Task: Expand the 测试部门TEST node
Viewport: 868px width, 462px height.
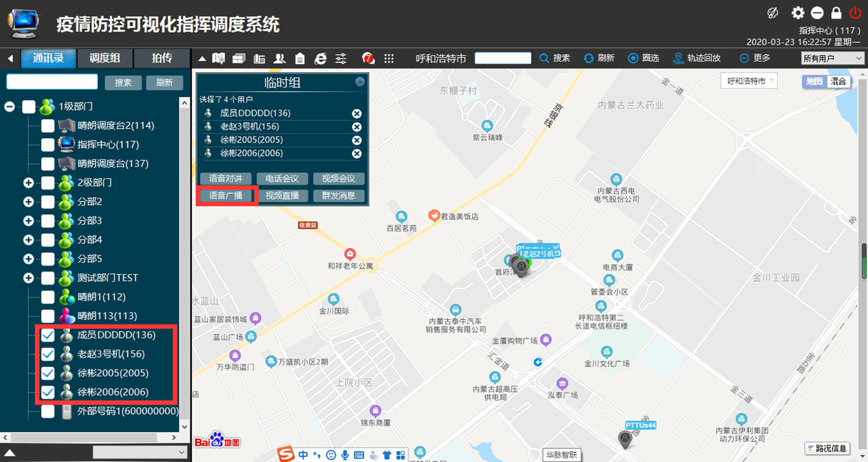Action: pos(28,278)
